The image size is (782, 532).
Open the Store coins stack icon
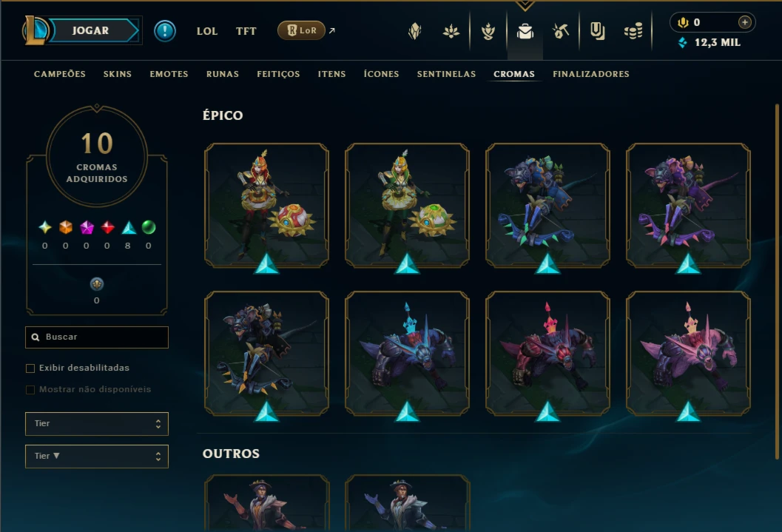pyautogui.click(x=633, y=31)
